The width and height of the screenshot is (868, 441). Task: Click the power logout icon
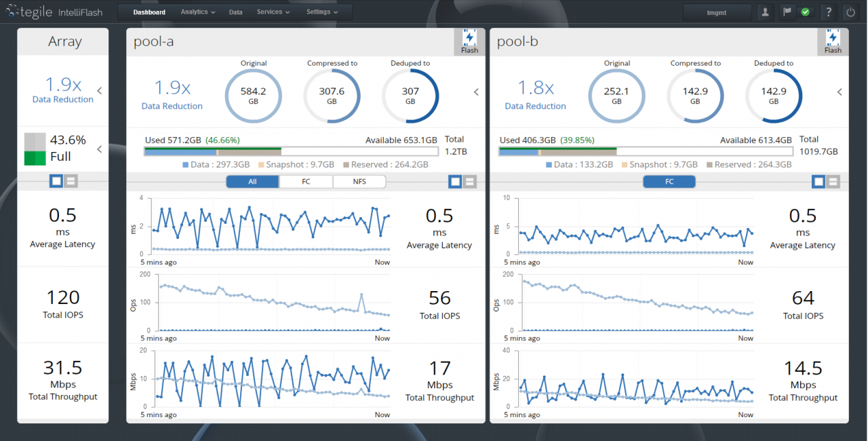coord(850,12)
